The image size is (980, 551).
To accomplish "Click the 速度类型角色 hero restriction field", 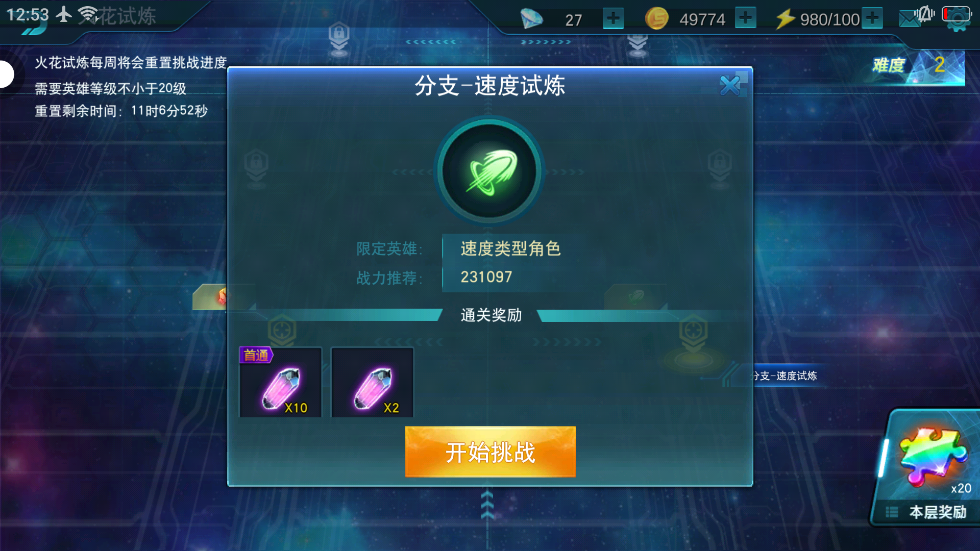I will [x=523, y=248].
